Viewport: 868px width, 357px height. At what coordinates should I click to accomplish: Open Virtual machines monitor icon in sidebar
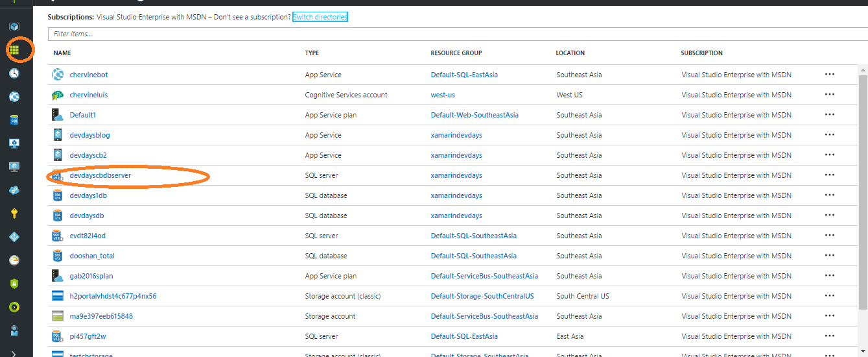(x=14, y=167)
